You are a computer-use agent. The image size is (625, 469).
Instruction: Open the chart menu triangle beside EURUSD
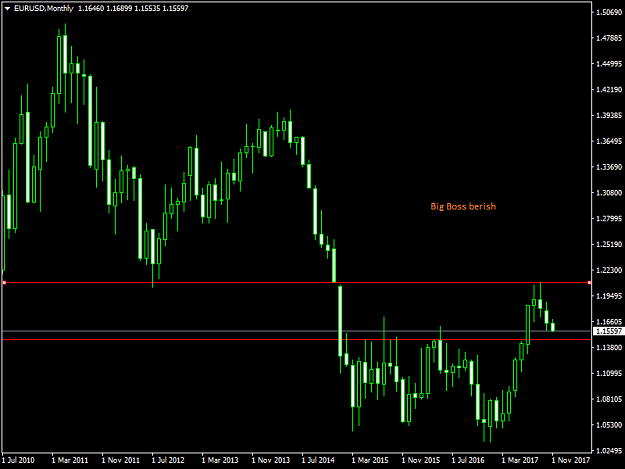pos(7,8)
